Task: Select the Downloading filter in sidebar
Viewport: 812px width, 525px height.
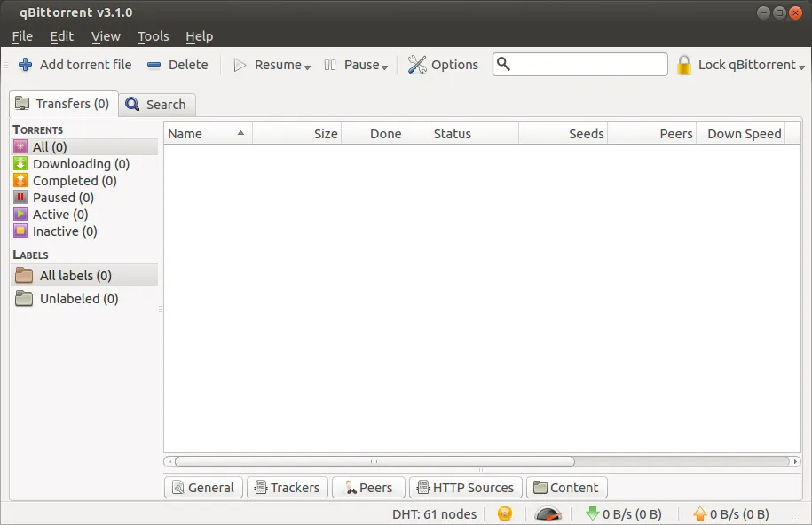Action: click(x=81, y=164)
